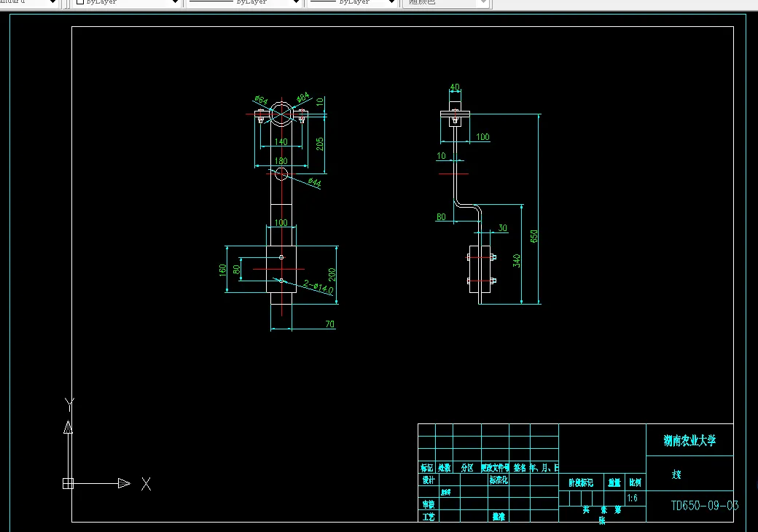
Task: Pick the 100 dimension in side view
Action: [482, 137]
